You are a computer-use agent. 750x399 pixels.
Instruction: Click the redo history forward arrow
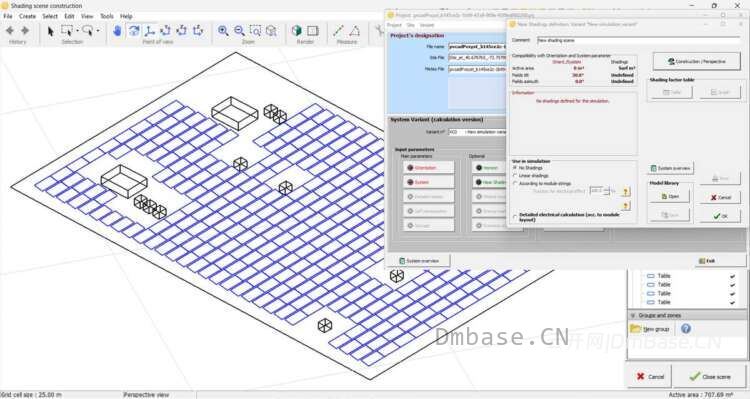point(25,31)
